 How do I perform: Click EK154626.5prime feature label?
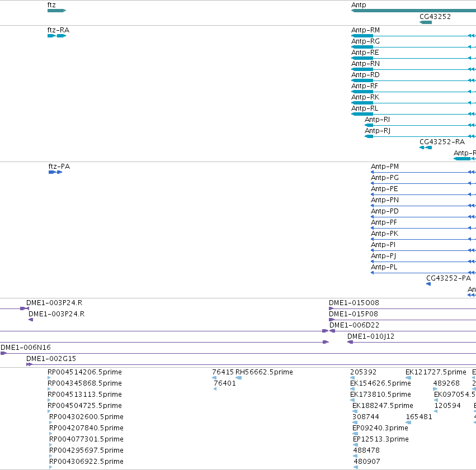click(x=381, y=383)
